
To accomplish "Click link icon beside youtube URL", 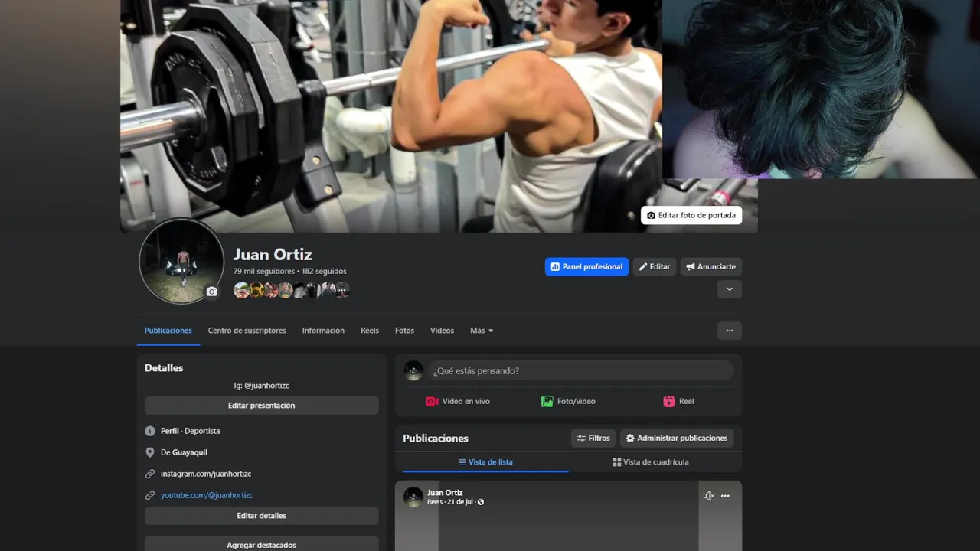I will click(x=150, y=495).
